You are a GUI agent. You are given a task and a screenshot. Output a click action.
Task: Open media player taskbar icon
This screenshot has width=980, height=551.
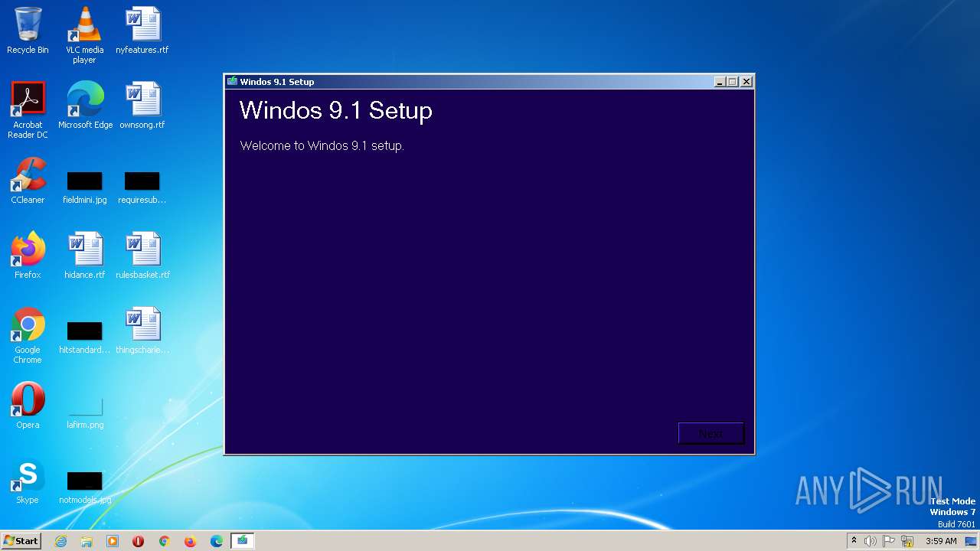pyautogui.click(x=113, y=541)
